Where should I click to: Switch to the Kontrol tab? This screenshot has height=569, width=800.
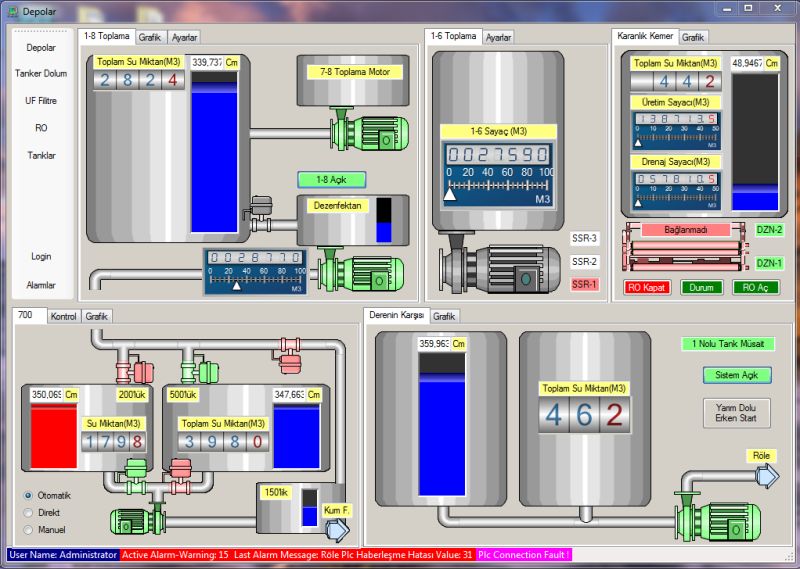pyautogui.click(x=63, y=316)
